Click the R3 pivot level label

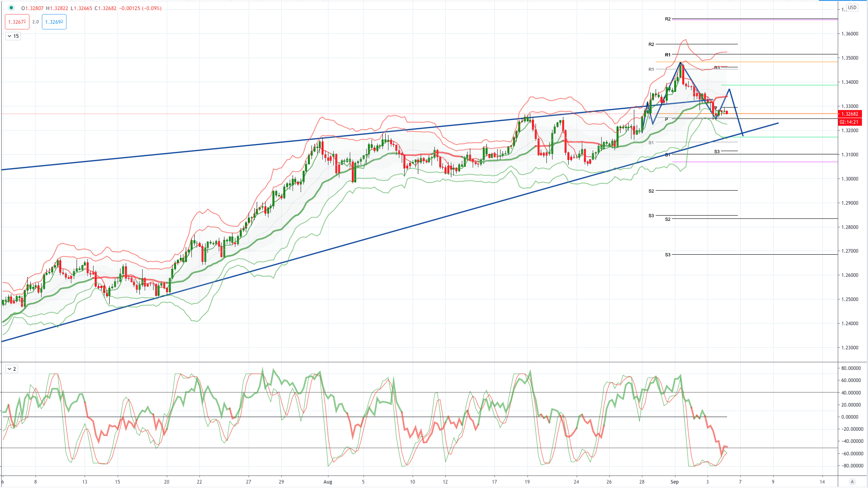tap(717, 68)
